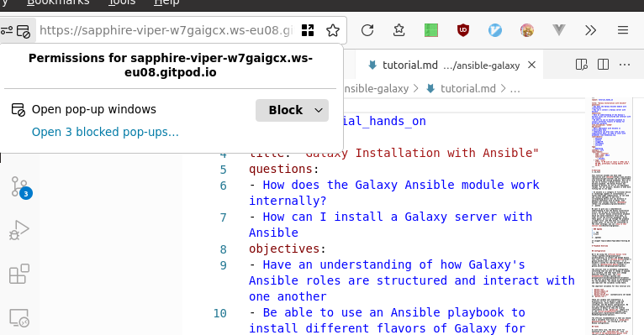This screenshot has width=644, height=335.
Task: Open the Remote Explorer view
Action: pyautogui.click(x=19, y=317)
